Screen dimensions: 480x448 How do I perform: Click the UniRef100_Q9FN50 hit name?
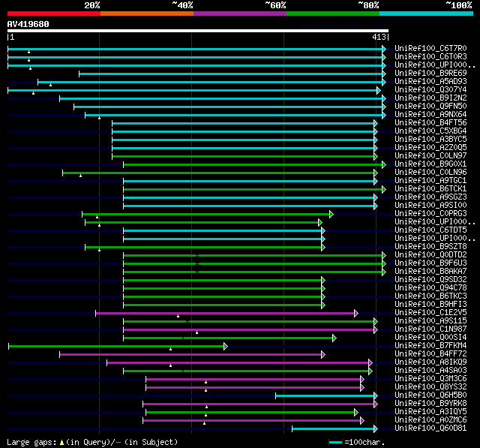point(430,107)
